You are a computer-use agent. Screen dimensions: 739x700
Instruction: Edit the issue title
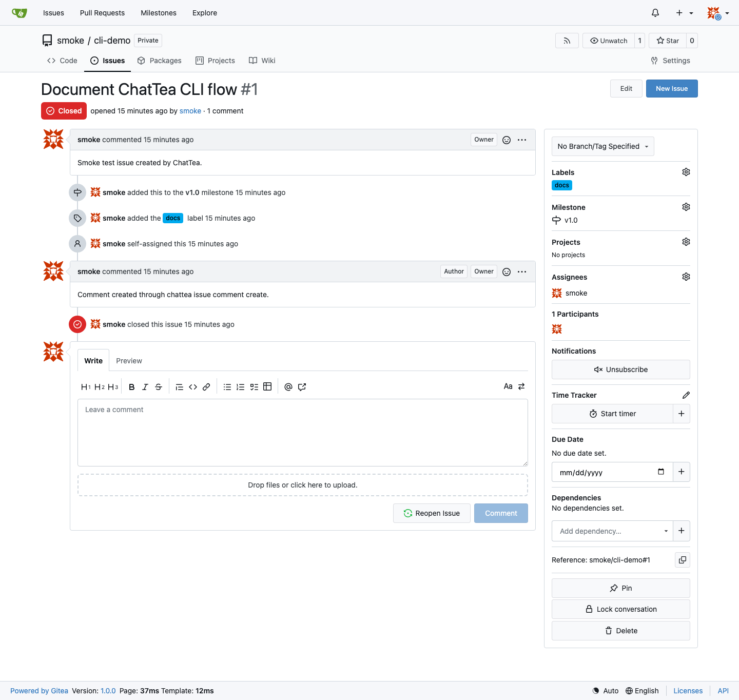coord(626,88)
